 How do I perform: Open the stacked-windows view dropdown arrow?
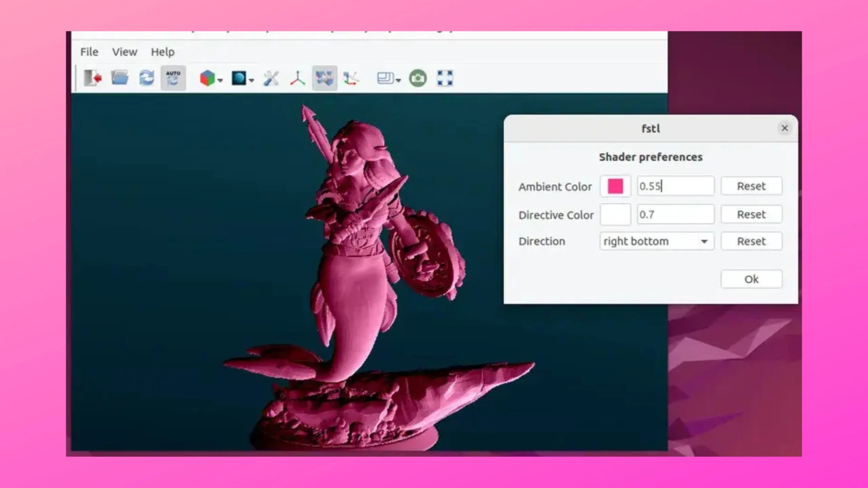[398, 81]
